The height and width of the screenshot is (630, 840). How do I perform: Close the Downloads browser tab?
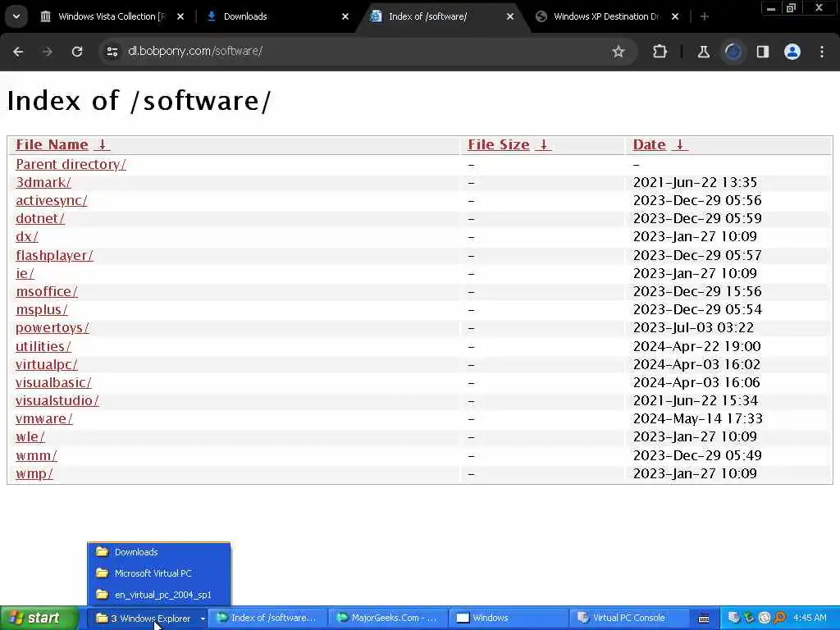click(x=345, y=16)
